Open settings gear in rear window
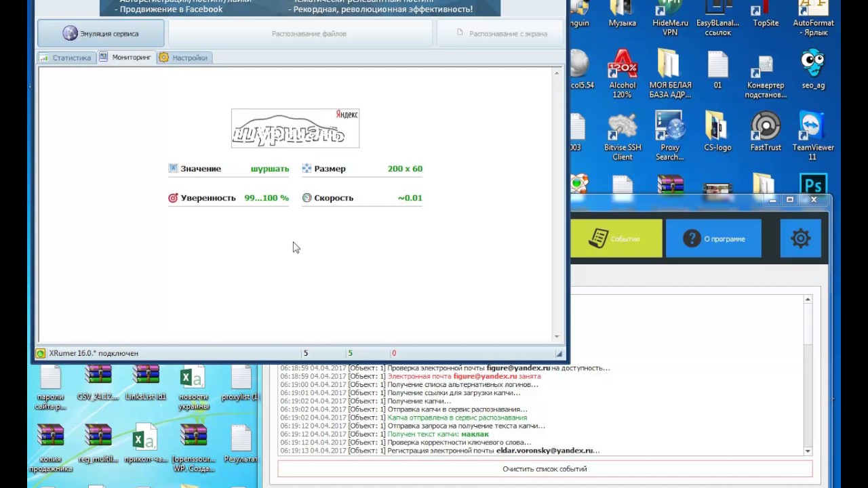The height and width of the screenshot is (488, 868). (x=801, y=239)
